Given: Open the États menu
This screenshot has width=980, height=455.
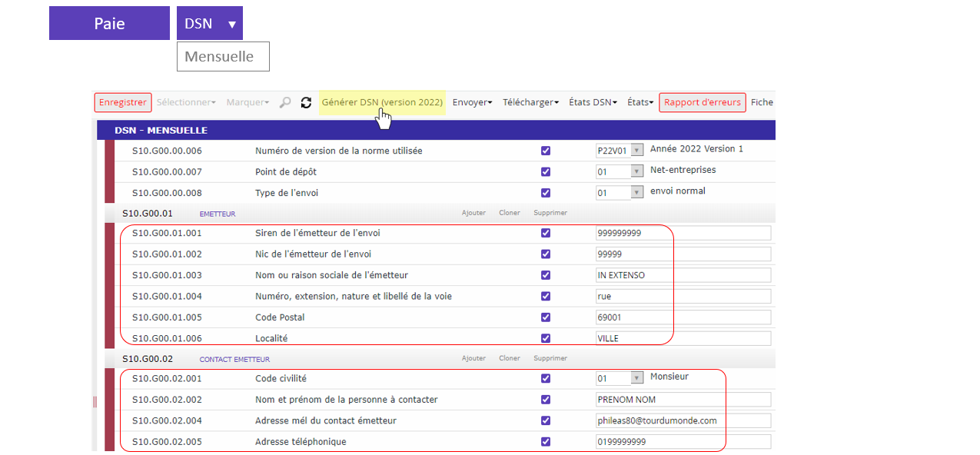Looking at the screenshot, I should click(x=640, y=102).
